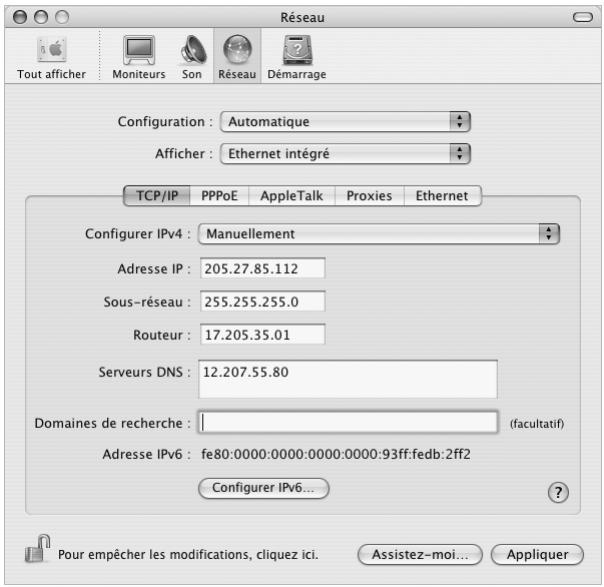
Task: Switch to the Ethernet tab
Action: tap(442, 196)
